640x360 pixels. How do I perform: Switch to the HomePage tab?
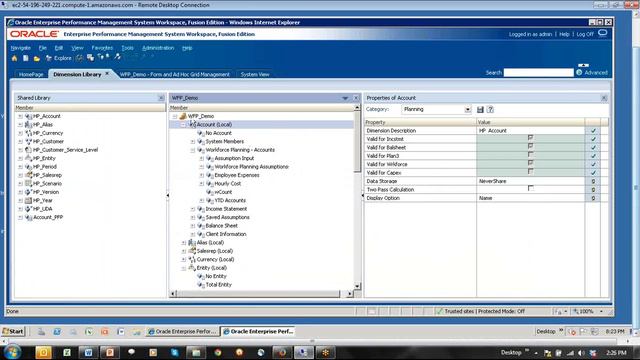[31, 74]
